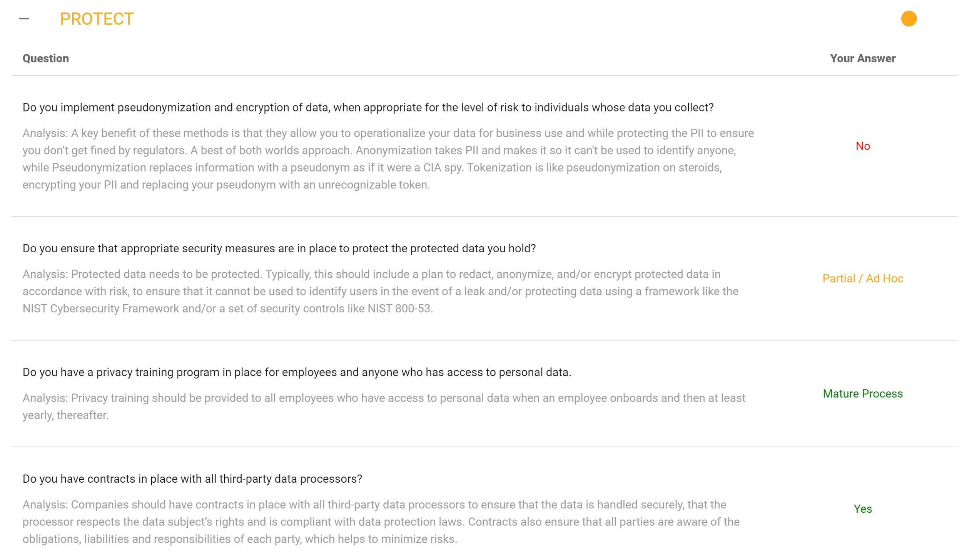
Task: Click the Mature Process answer
Action: [x=862, y=394]
